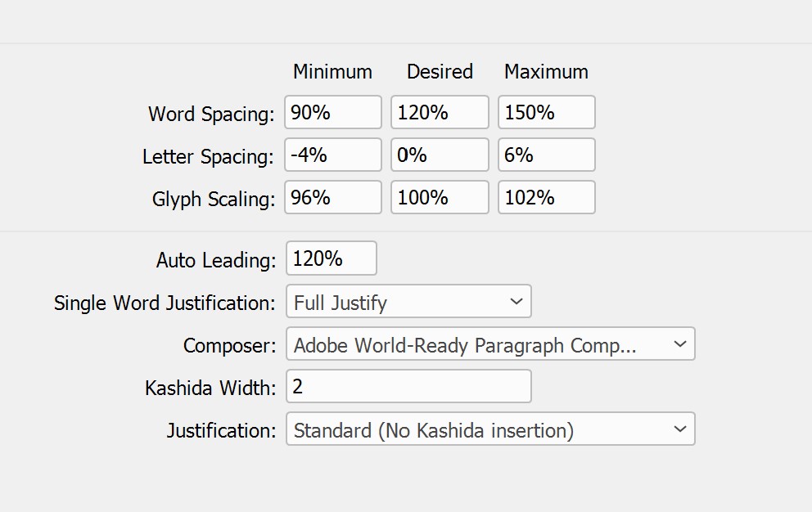Click the Auto Leading percentage field

[332, 259]
